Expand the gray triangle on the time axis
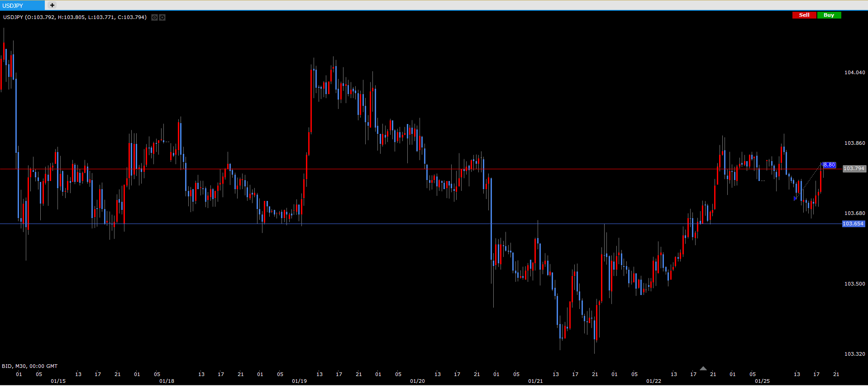 (x=703, y=369)
